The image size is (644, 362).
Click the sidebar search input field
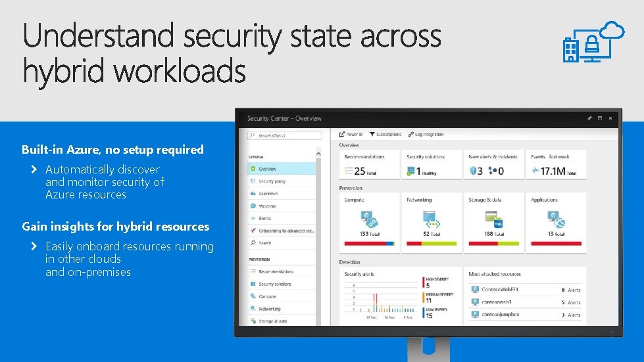click(284, 135)
